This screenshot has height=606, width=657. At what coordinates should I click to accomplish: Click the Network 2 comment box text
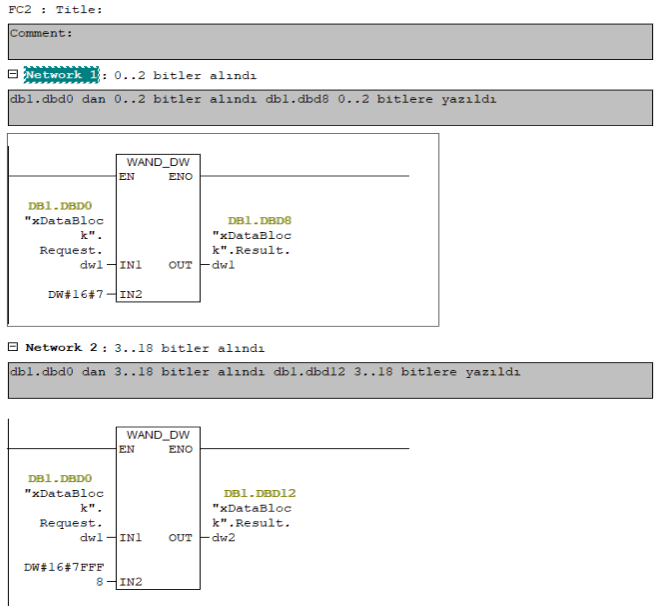[x=265, y=372]
